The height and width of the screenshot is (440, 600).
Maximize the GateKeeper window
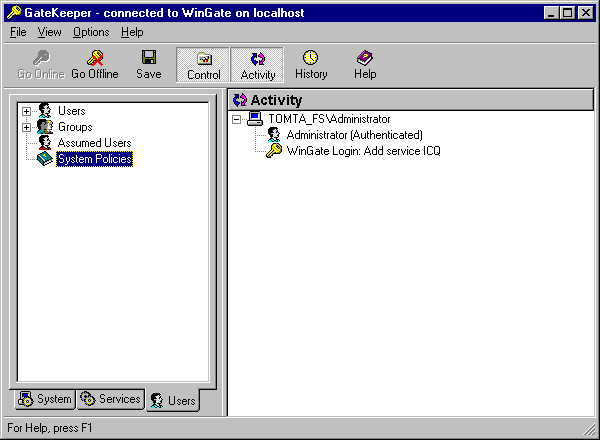click(567, 13)
